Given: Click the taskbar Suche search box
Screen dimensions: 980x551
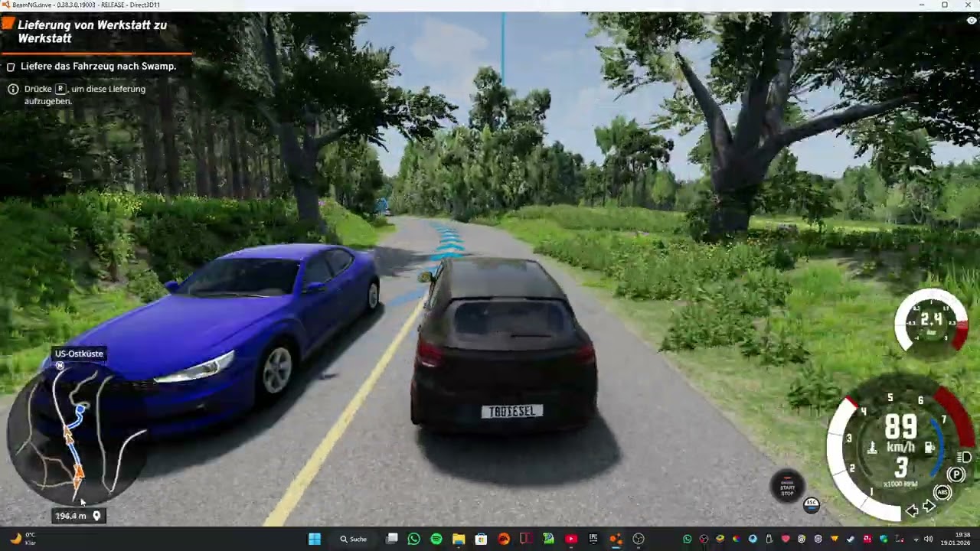Looking at the screenshot, I should click(357, 539).
